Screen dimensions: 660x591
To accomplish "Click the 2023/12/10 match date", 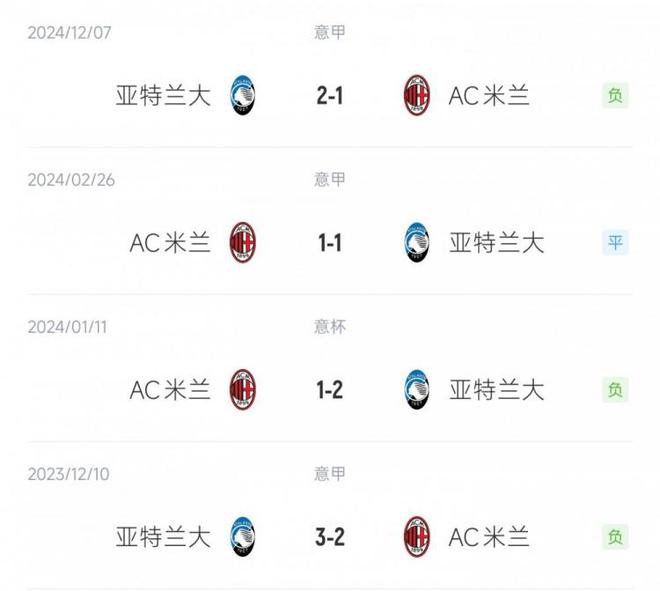I will point(69,473).
